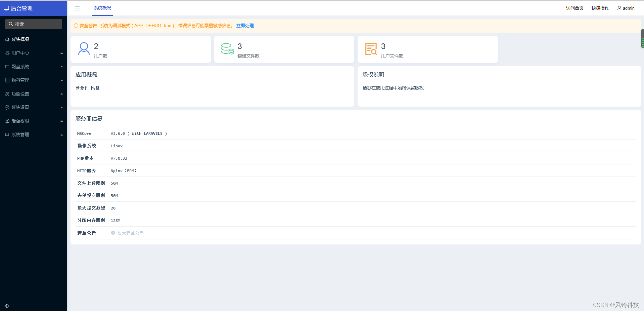This screenshot has height=311, width=644.
Task: Click the 搜索 input field
Action: coord(34,24)
